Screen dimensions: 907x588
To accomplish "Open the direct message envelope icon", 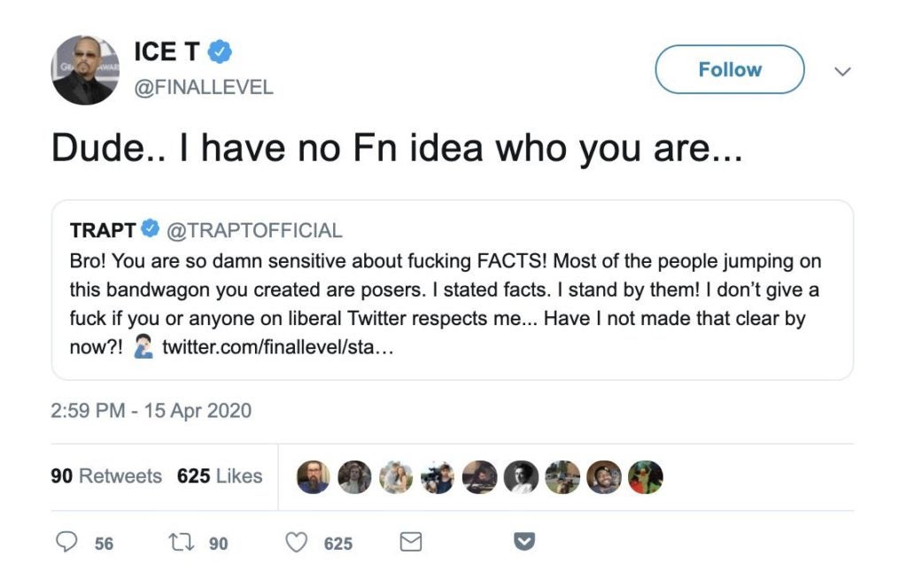I will [x=410, y=541].
